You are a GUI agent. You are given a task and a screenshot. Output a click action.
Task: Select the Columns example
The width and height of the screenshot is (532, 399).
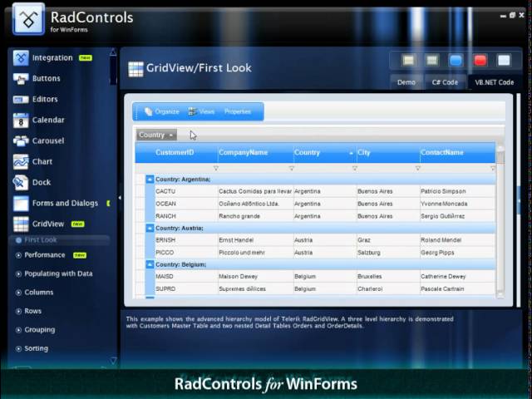tap(39, 293)
